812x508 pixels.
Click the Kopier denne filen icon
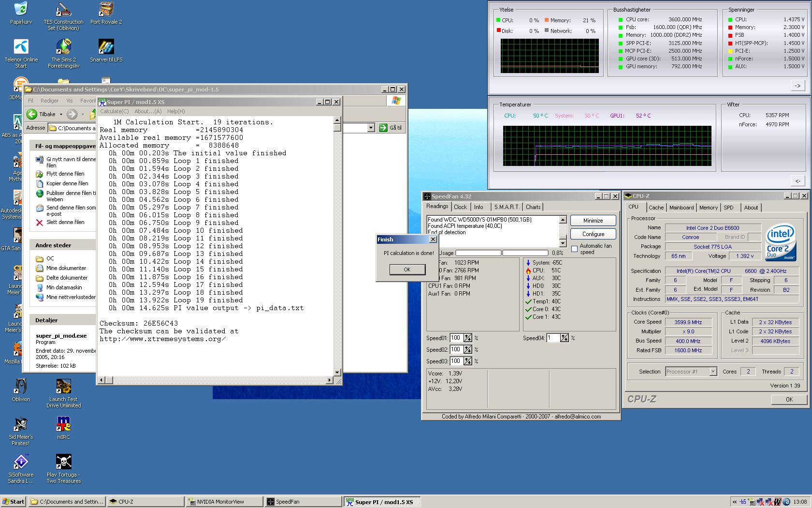tap(40, 183)
